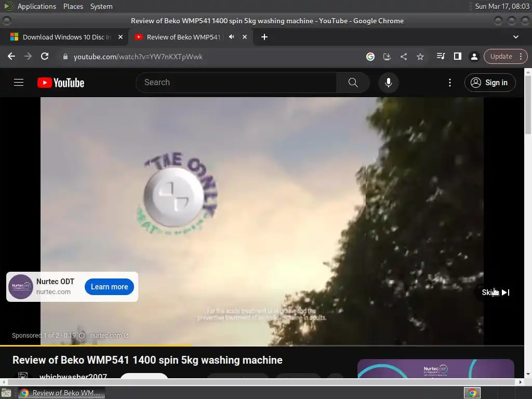Open the Places menu
This screenshot has height=399, width=532.
pos(73,6)
